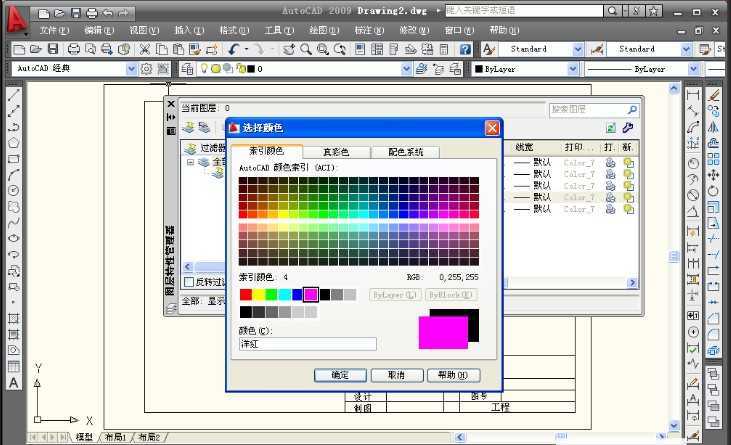Open the layer control dropdown arrow
This screenshot has height=445, width=731.
point(406,69)
